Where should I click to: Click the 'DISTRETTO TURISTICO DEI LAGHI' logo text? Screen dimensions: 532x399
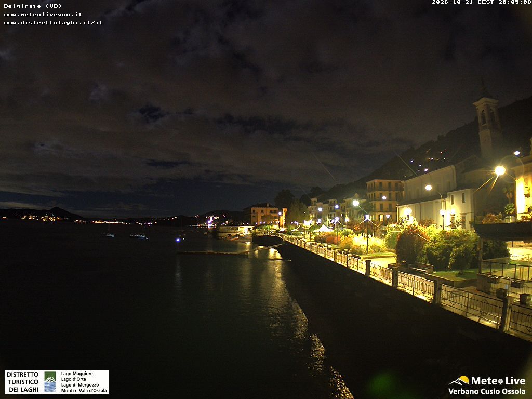(23, 382)
